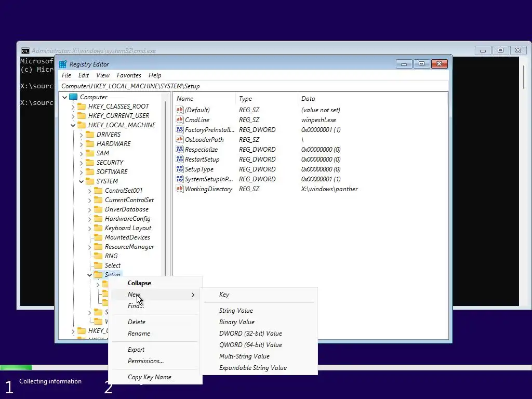Choose String Value in the submenu
The width and height of the screenshot is (532, 399).
(259, 311)
